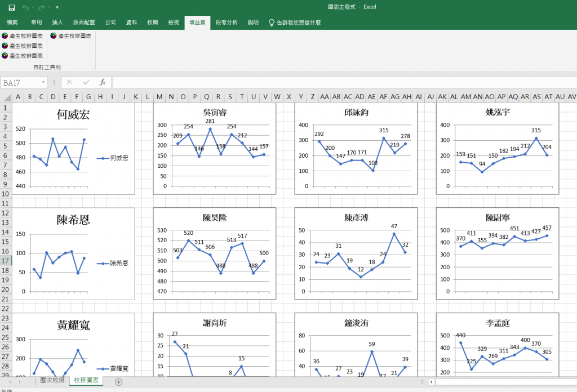Select the 謝尚圻 chart title
This screenshot has height=392, width=577.
click(215, 323)
